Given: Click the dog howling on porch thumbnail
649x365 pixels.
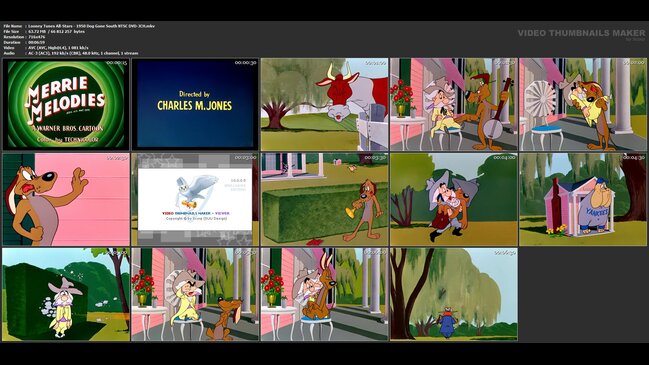Looking at the screenshot, I should pyautogui.click(x=195, y=294).
